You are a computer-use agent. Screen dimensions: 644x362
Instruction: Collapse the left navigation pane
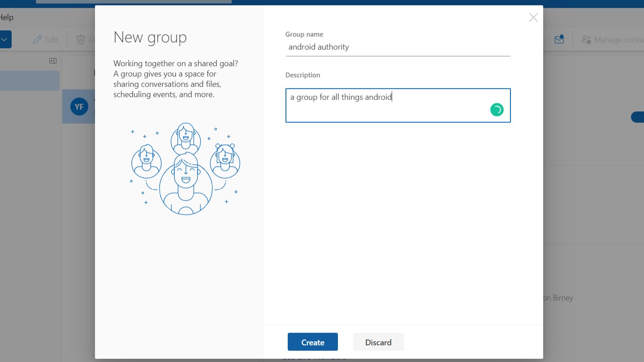pos(53,61)
